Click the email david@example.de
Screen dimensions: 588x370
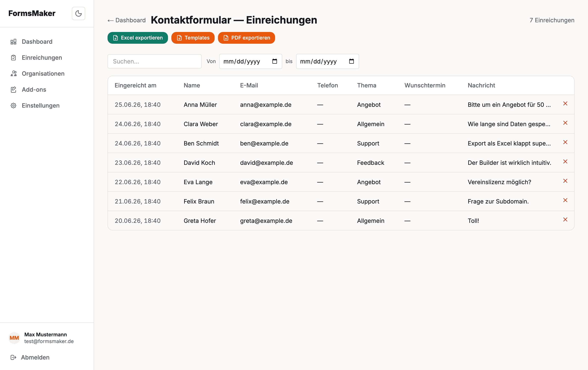tap(266, 163)
